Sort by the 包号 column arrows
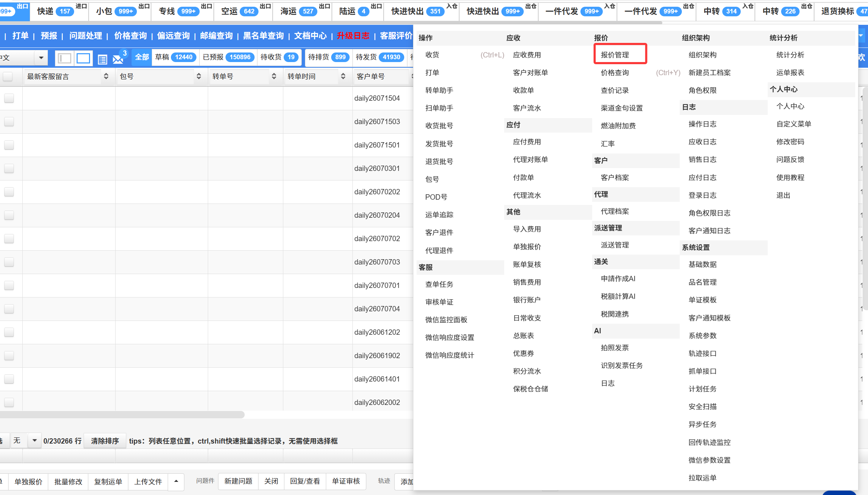The height and width of the screenshot is (495, 868). 199,76
